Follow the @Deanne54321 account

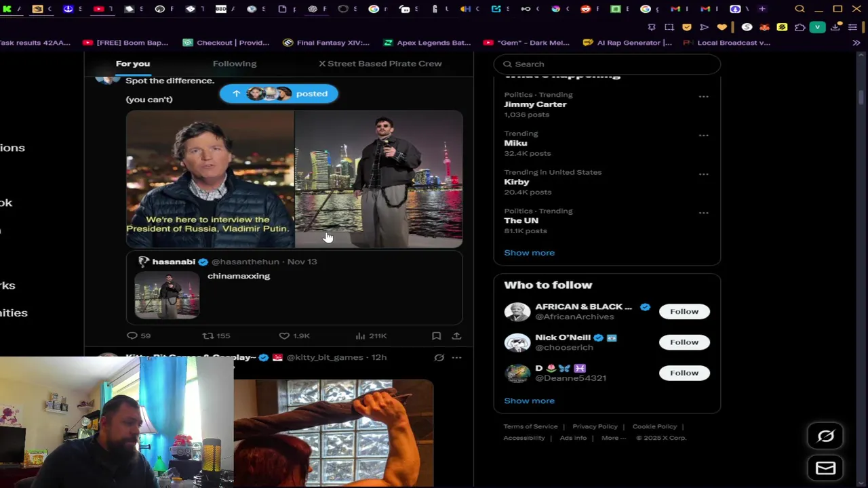pos(684,373)
